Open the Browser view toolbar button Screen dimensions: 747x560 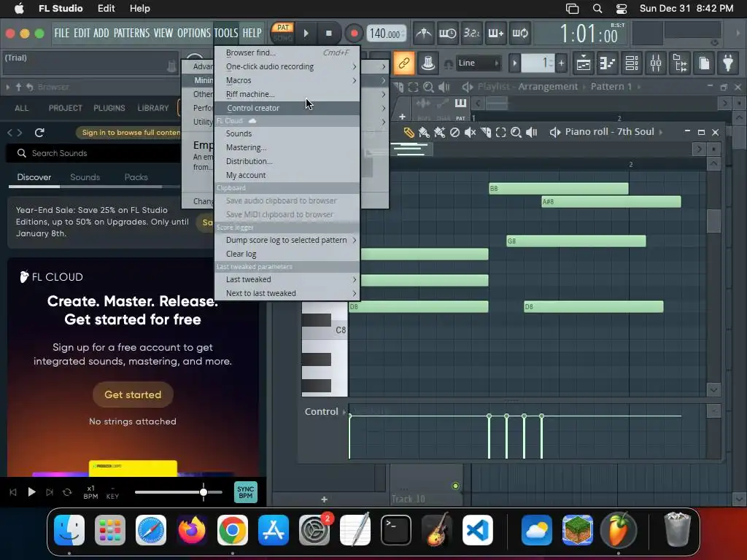[x=681, y=63]
